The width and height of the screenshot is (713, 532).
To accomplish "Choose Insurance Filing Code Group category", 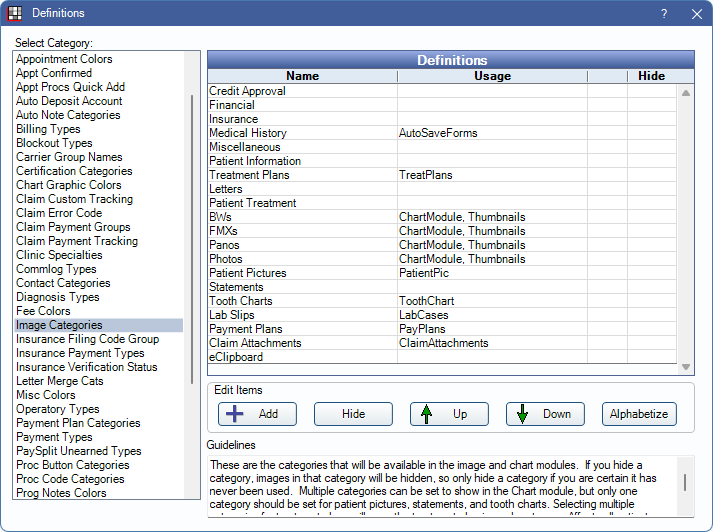I will (x=87, y=339).
